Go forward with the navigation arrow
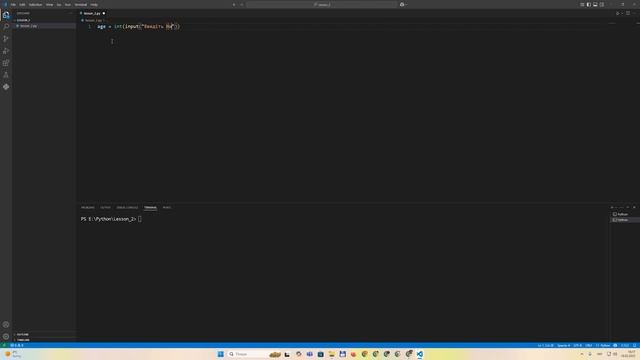640x360 pixels. (242, 4)
